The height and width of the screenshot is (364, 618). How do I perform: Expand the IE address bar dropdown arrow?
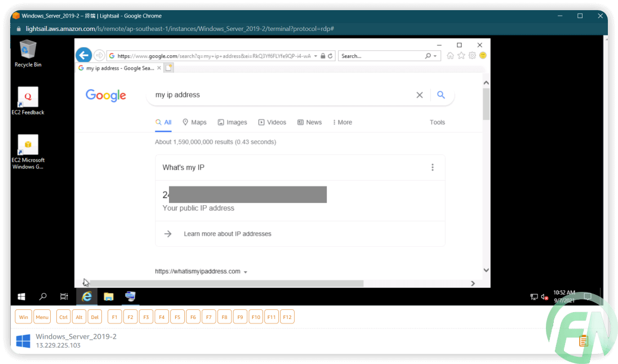point(315,56)
